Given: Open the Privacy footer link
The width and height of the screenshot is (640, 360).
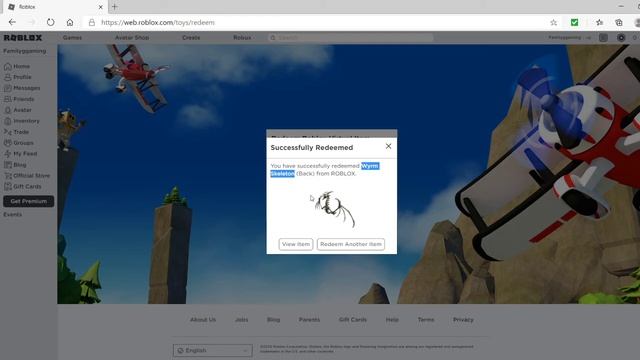Looking at the screenshot, I should pyautogui.click(x=463, y=320).
